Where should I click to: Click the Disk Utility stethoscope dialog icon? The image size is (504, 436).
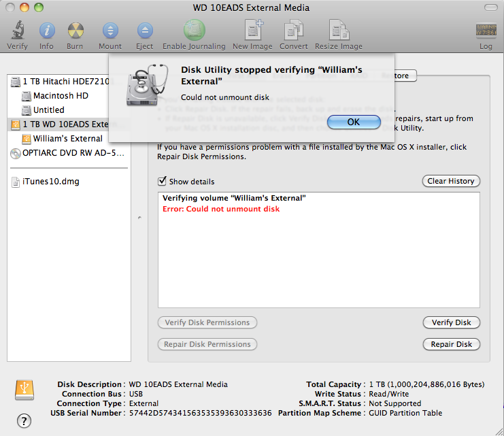[x=148, y=85]
